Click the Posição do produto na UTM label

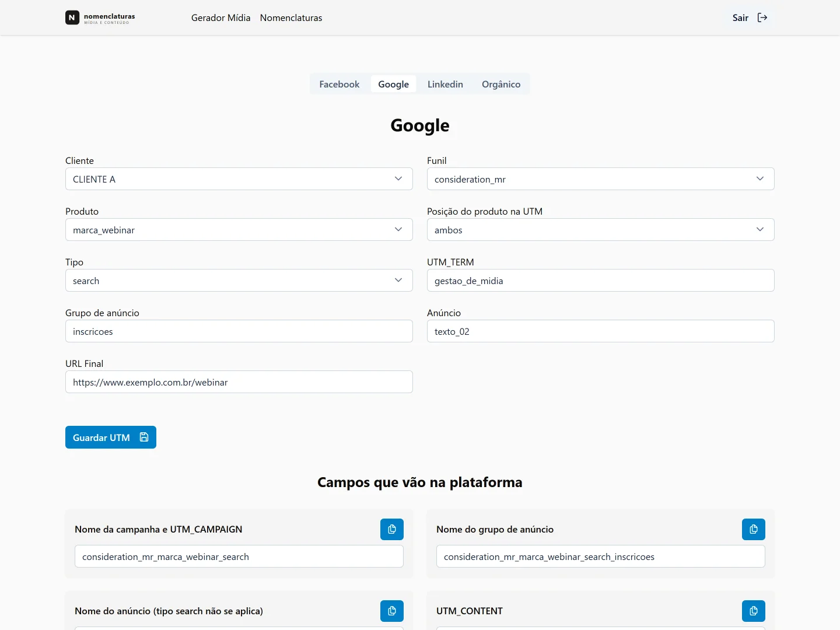pos(485,211)
